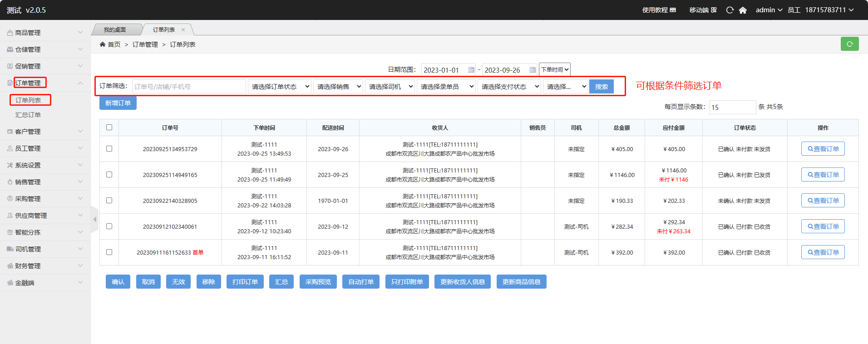Close the 订单列表 tab with its X icon

(183, 30)
